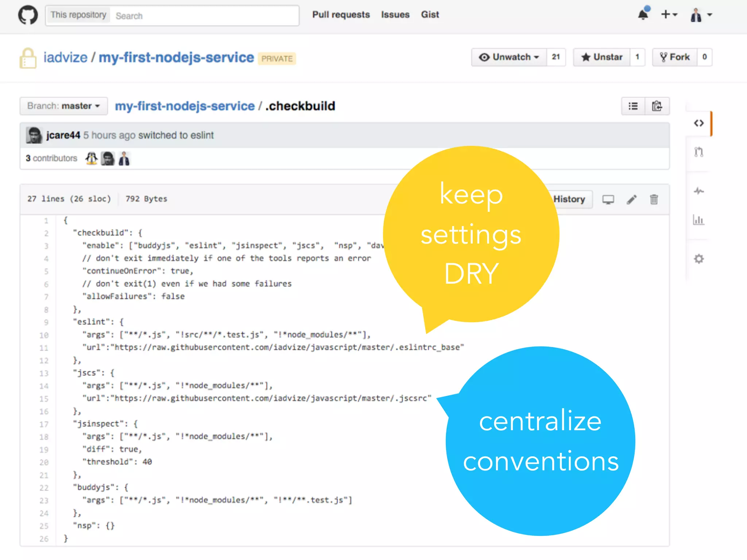Click the second contributor avatar
Viewport: 747px width, 560px height.
108,159
